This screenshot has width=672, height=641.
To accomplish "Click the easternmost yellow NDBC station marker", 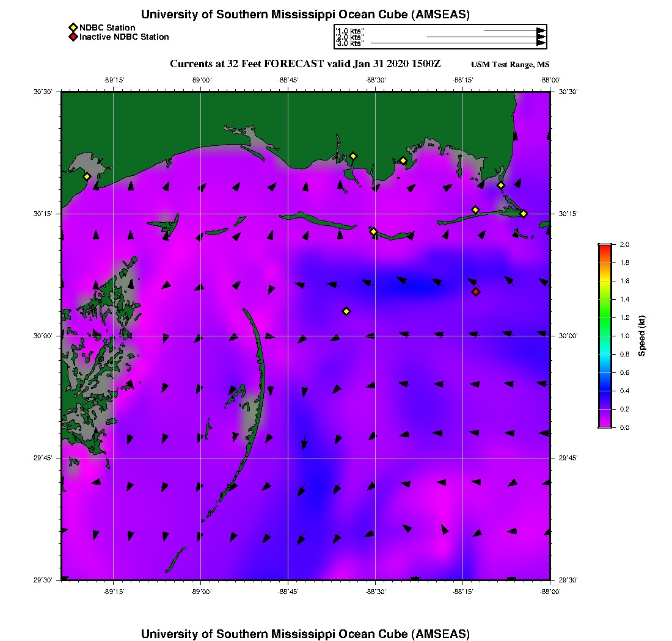I will [524, 213].
